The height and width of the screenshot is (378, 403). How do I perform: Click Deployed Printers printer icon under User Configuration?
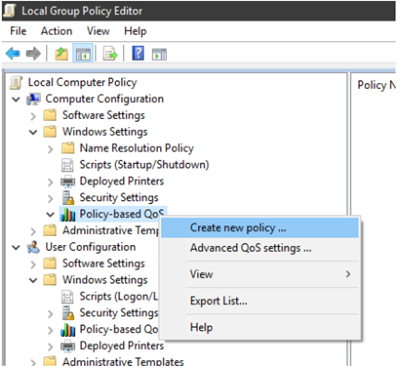(68, 346)
